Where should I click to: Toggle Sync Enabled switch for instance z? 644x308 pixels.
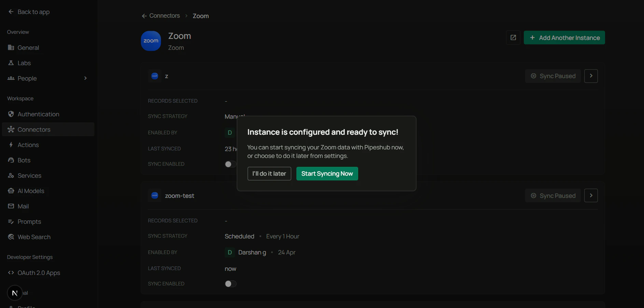pyautogui.click(x=230, y=164)
